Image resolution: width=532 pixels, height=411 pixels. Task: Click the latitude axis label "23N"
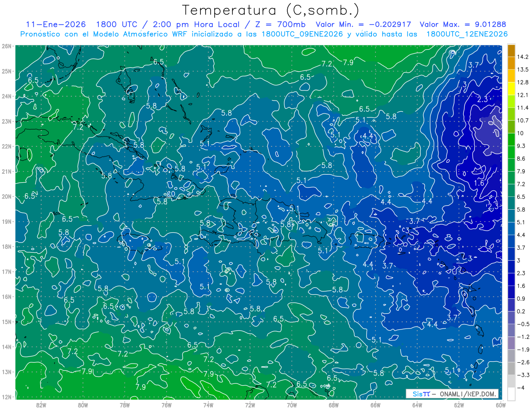click(x=7, y=121)
